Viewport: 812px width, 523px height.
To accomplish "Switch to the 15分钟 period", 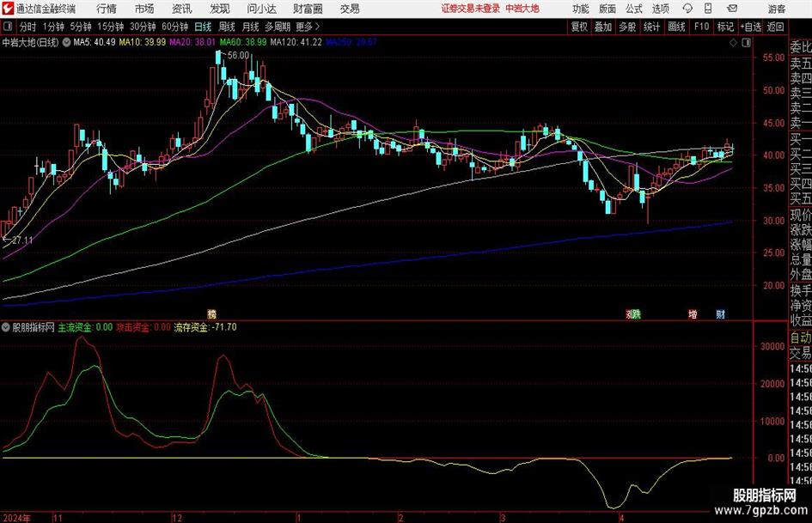I will (x=111, y=27).
